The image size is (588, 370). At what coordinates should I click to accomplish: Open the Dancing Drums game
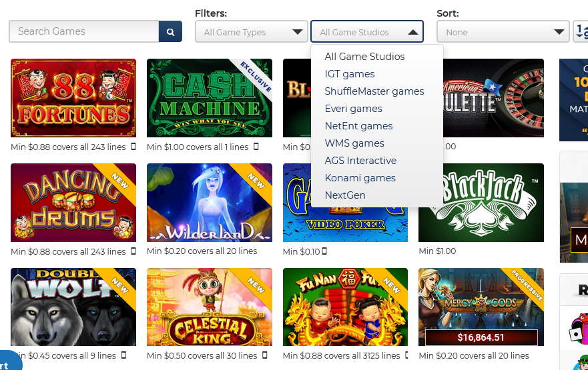pyautogui.click(x=73, y=203)
